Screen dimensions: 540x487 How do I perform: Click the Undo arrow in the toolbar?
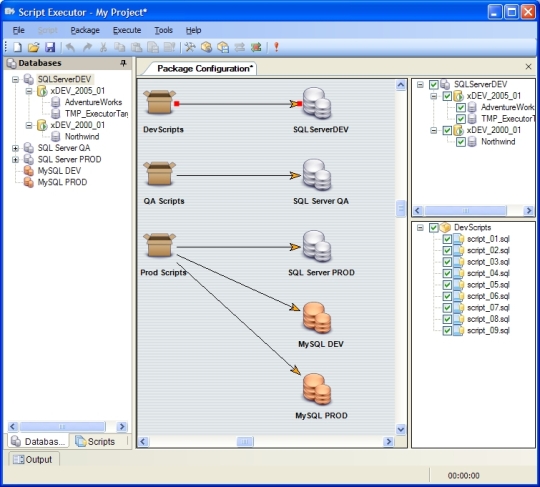pos(71,47)
